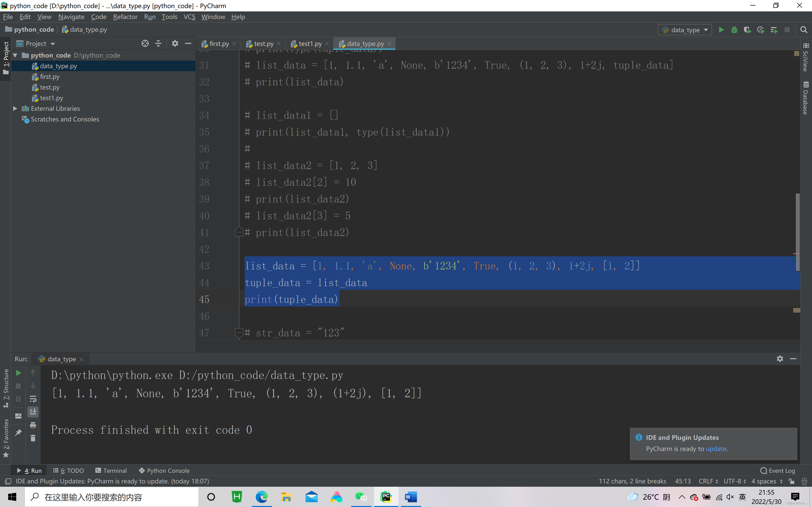The width and height of the screenshot is (812, 507).
Task: Pin the Run tab with pin icon
Action: tap(19, 432)
